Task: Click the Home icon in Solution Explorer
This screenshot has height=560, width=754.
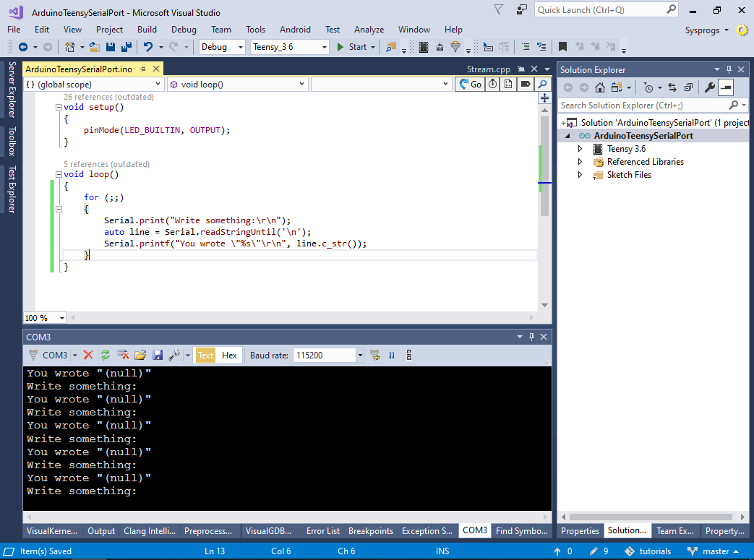Action: [599, 87]
